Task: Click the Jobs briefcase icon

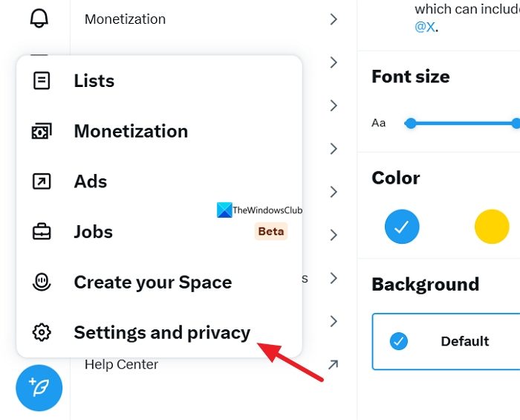Action: click(42, 232)
